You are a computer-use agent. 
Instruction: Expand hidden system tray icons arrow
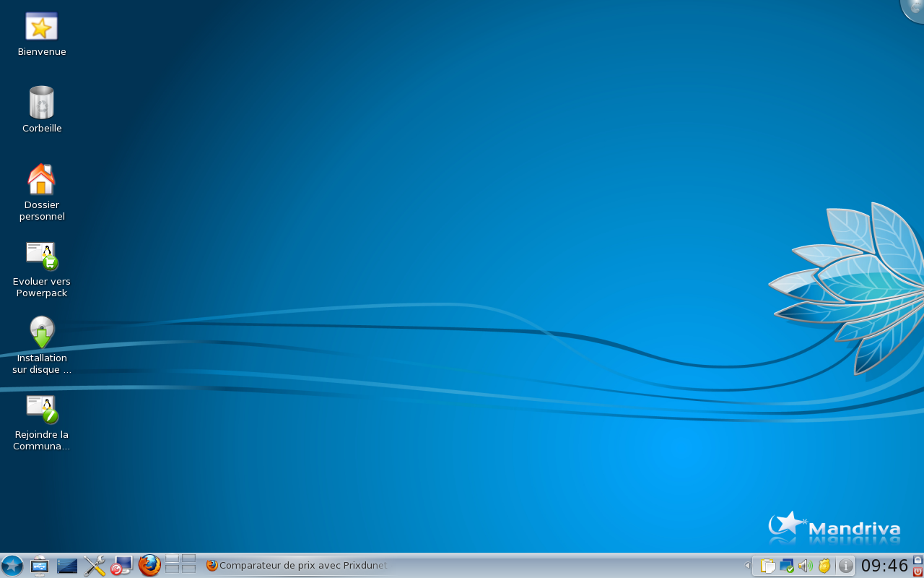click(x=747, y=566)
